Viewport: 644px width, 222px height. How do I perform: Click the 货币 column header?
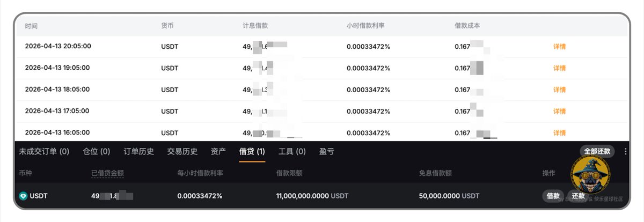pyautogui.click(x=167, y=26)
